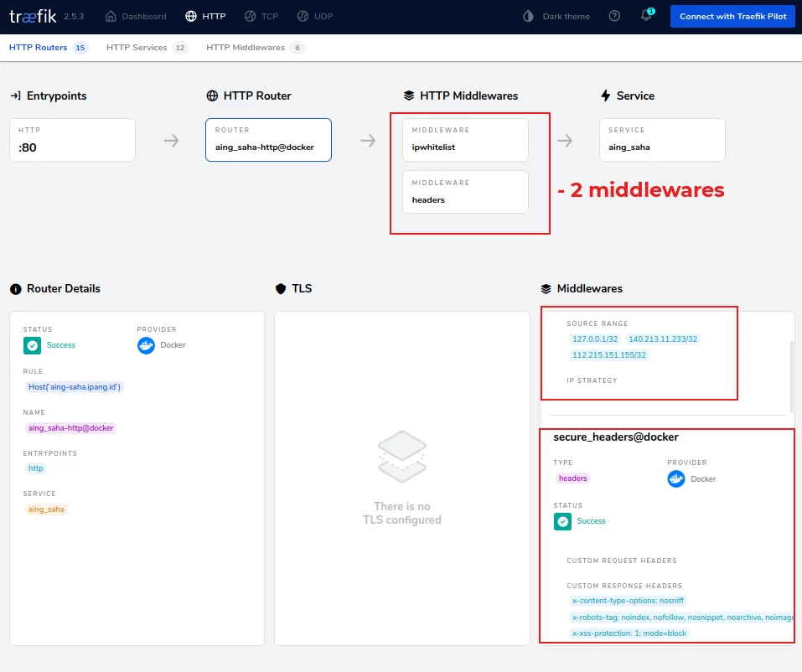Click the Middlewares panel scrollbar

point(792,376)
